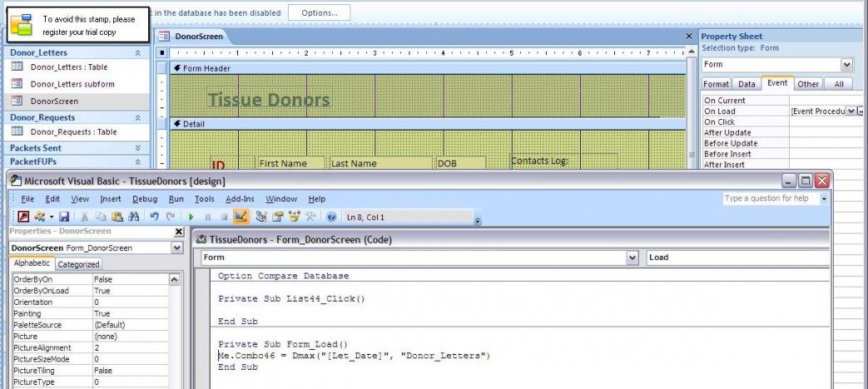Open the Insert Module dropdown arrow
Image resolution: width=868 pixels, height=389 pixels.
[x=51, y=217]
